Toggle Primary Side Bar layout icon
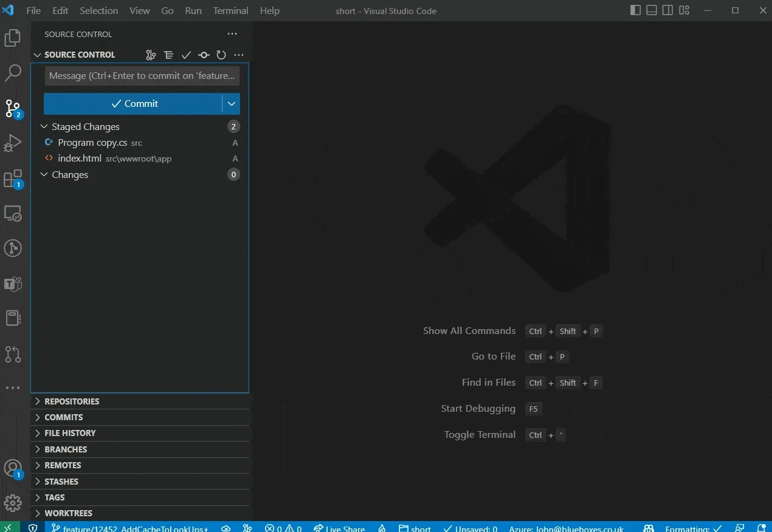The image size is (772, 532). 635,10
